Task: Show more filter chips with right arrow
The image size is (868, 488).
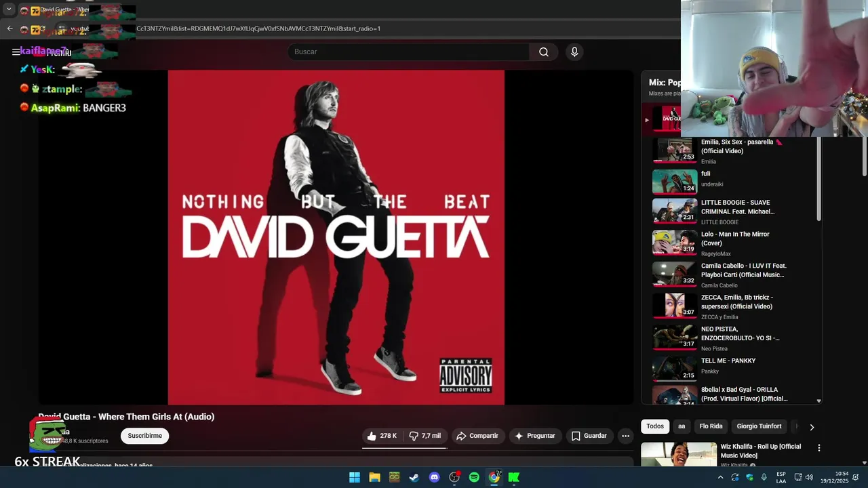Action: click(812, 427)
